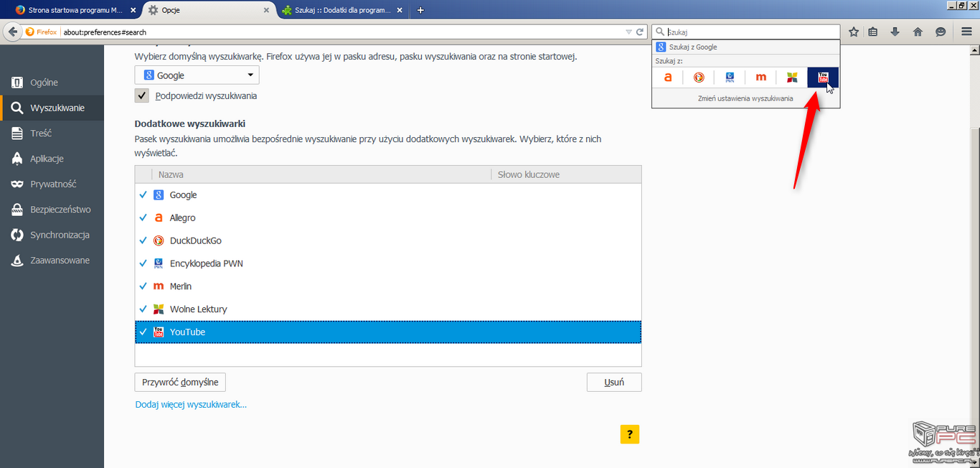Close the Strona startowa programu tab
This screenshot has width=980, height=468.
(x=133, y=10)
